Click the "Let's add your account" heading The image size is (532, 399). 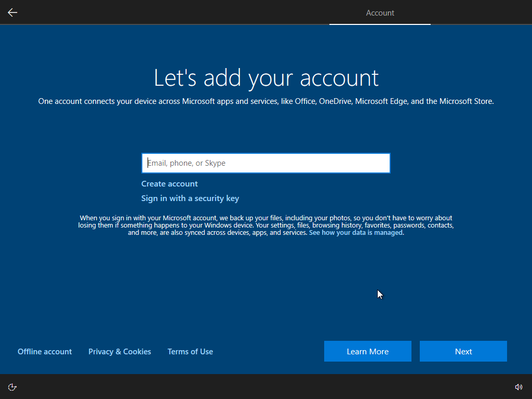[x=266, y=78]
